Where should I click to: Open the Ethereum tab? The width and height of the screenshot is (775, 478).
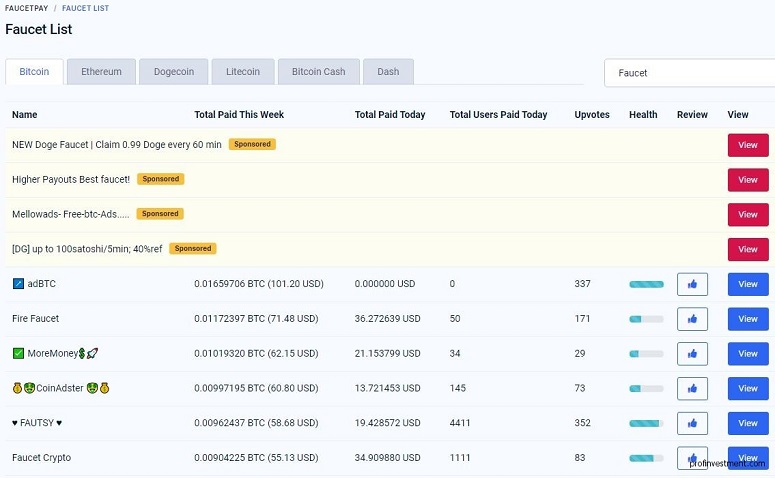[x=101, y=72]
